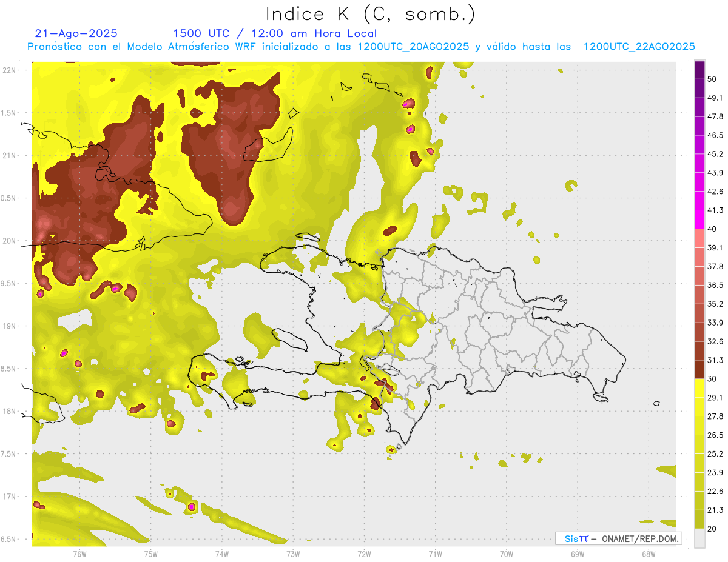This screenshot has width=728, height=562.
Task: Click the colorbar value '46.5'
Action: click(x=716, y=135)
